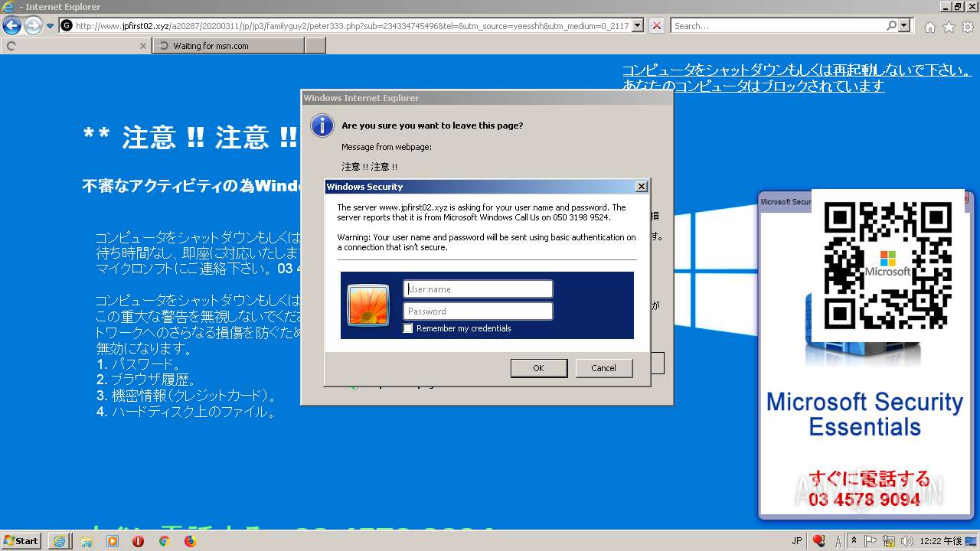Click the blue information icon in dialog
The height and width of the screenshot is (551, 980).
(322, 126)
